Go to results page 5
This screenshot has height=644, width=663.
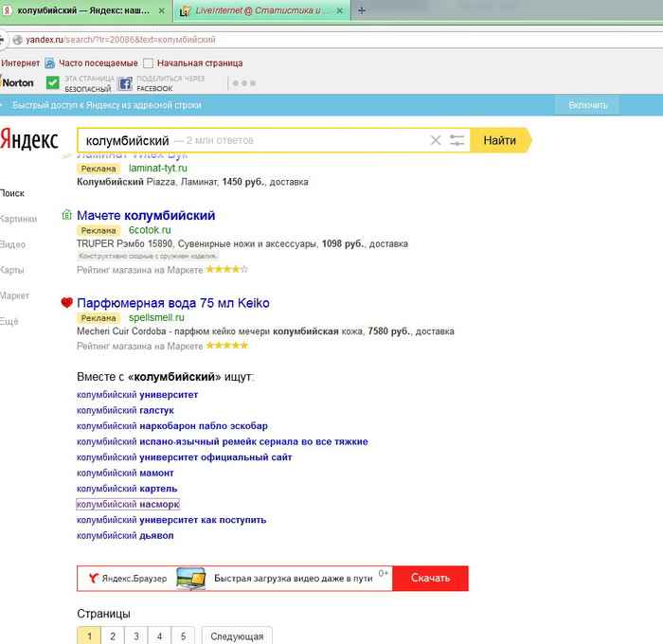click(x=183, y=636)
